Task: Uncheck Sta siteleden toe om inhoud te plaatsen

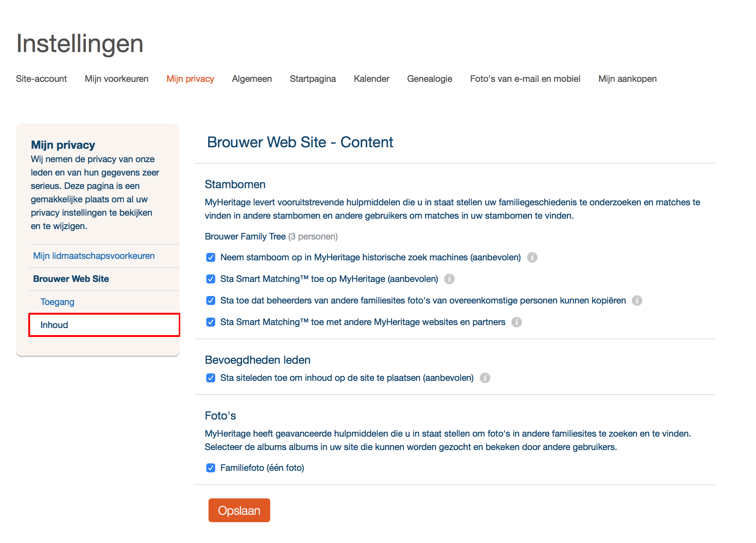Action: 211,378
